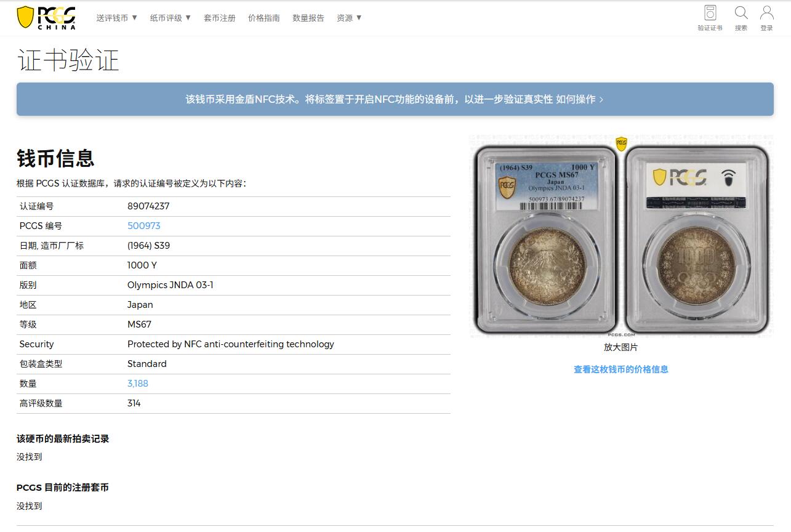Click 查看这枚钱币的价格信息 link
Image resolution: width=791 pixels, height=532 pixels.
click(621, 369)
